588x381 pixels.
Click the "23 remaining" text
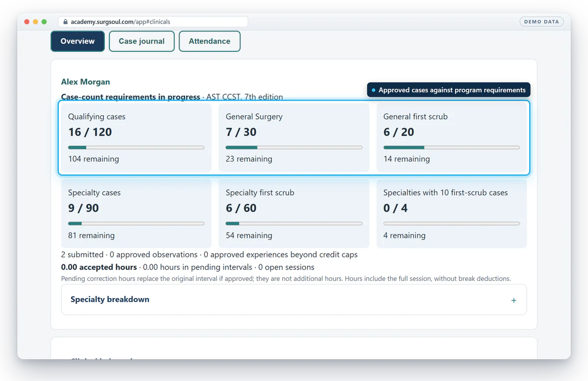[249, 159]
